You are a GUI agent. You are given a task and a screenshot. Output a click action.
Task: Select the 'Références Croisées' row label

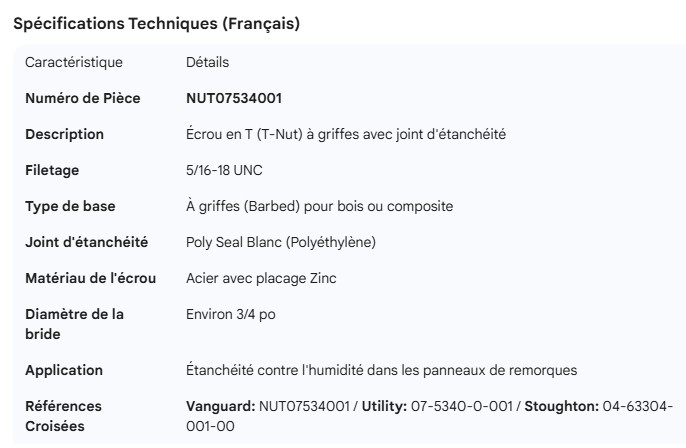63,416
